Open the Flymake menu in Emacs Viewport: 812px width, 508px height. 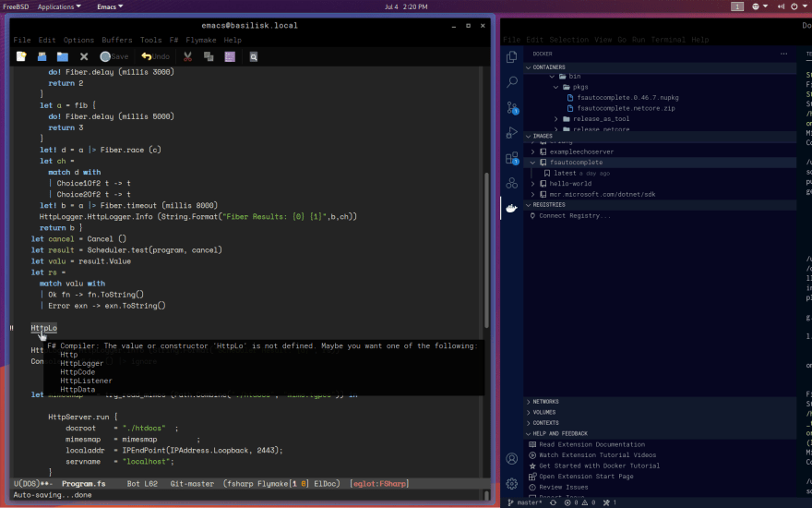(x=201, y=40)
